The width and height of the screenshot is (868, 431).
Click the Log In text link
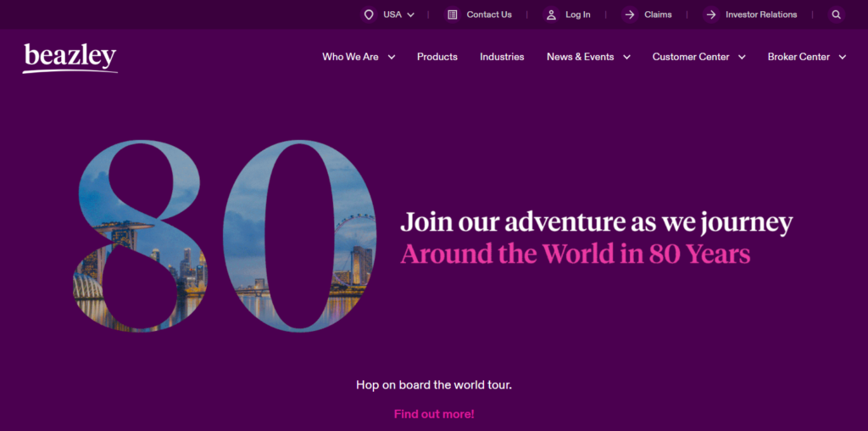pos(578,15)
